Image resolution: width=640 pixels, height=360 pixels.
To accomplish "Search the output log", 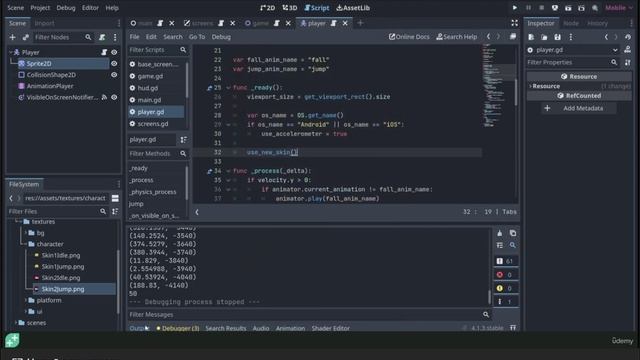I will tap(513, 245).
